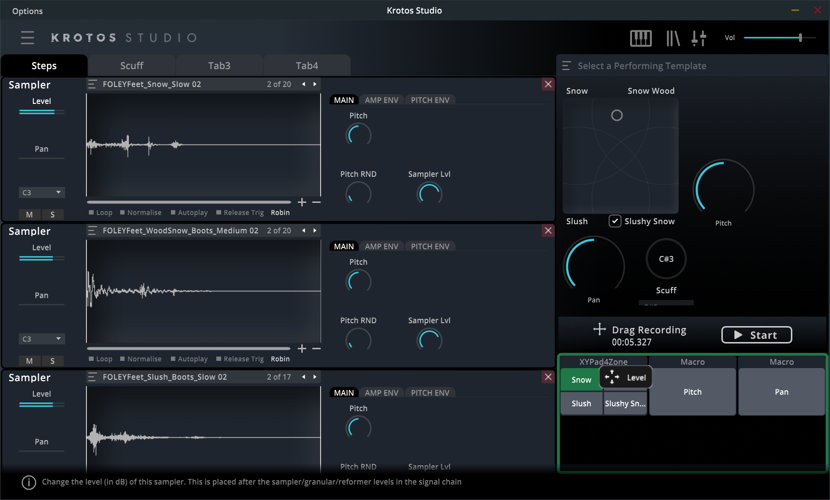Zoom out on the WoodSnow waveform with minus
The image size is (830, 500).
(x=316, y=349)
